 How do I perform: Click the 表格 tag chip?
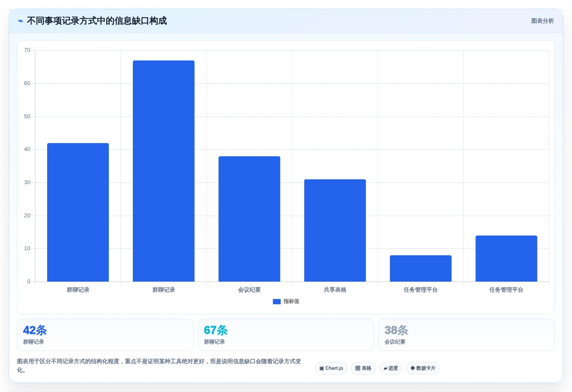363,368
